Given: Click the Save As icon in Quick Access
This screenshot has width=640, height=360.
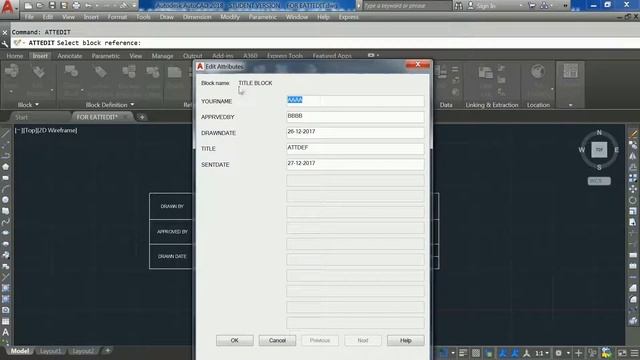Looking at the screenshot, I should click(64, 5).
